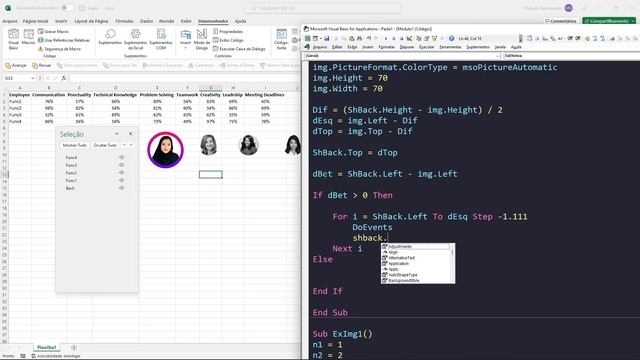Click Ocultar Tudo in Seleção pane
Screen dimensions: 640x360
pyautogui.click(x=105, y=145)
